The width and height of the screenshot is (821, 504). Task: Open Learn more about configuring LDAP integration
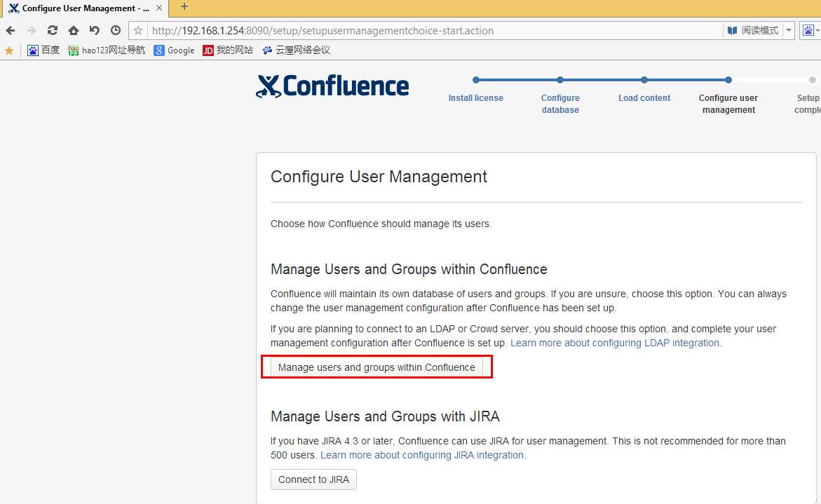[616, 343]
